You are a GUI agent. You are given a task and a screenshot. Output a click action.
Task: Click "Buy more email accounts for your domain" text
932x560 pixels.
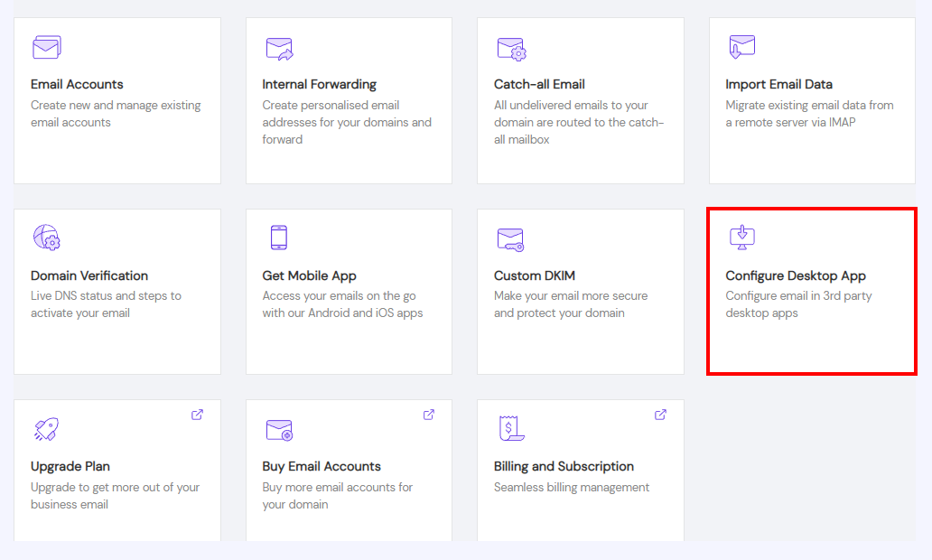pyautogui.click(x=337, y=496)
